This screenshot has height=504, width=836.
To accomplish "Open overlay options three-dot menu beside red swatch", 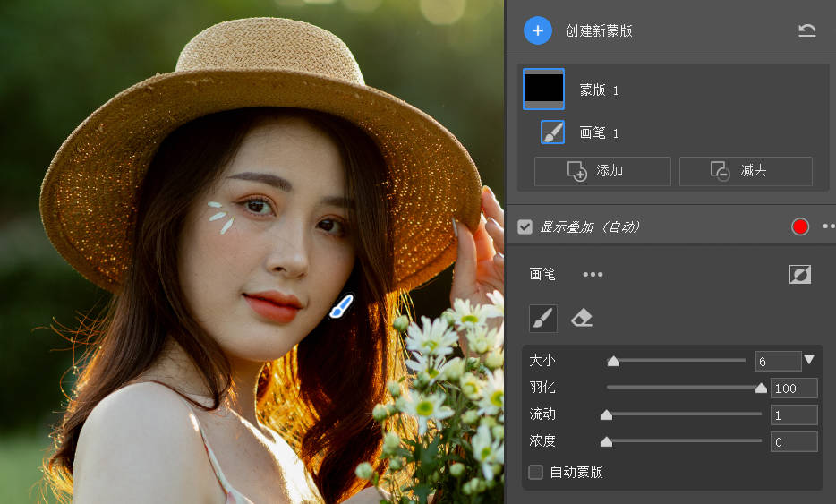I will pyautogui.click(x=828, y=227).
